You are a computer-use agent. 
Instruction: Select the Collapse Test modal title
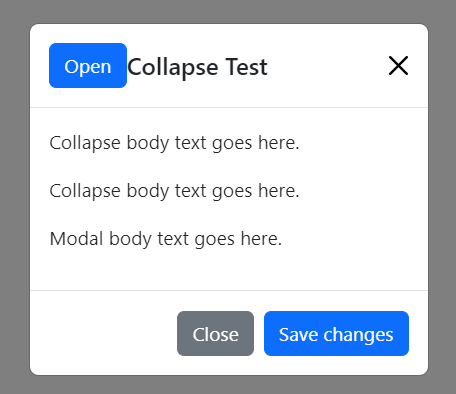(197, 67)
